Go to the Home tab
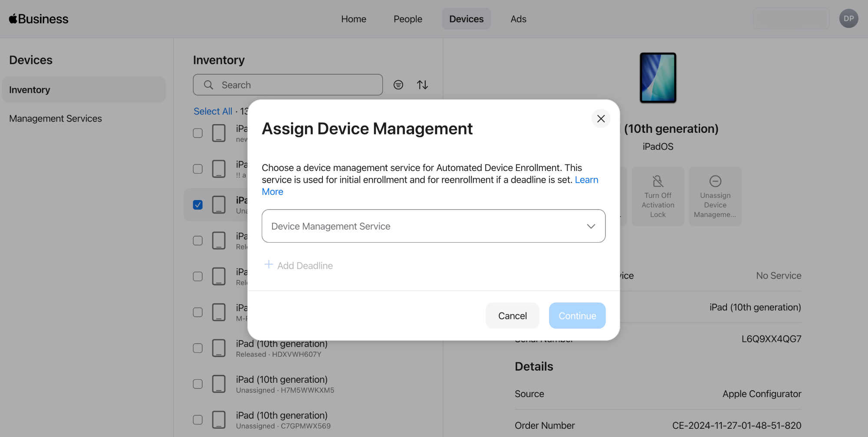 (353, 19)
